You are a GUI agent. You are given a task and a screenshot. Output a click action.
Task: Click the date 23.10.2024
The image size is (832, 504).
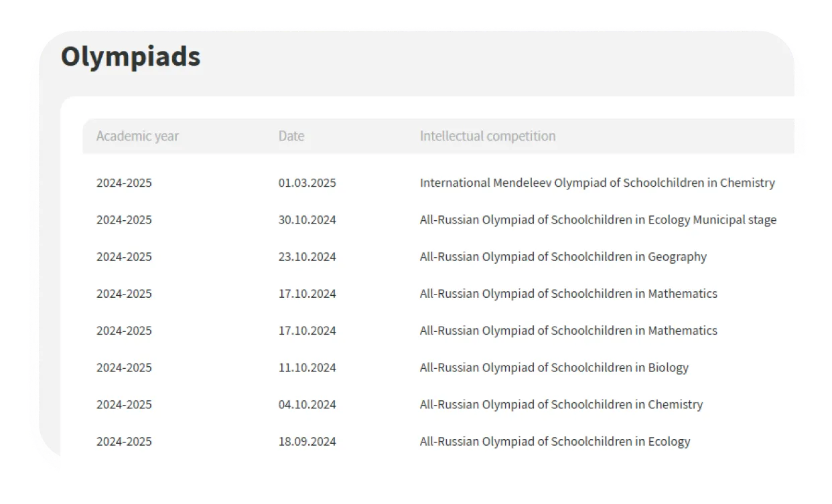(307, 256)
